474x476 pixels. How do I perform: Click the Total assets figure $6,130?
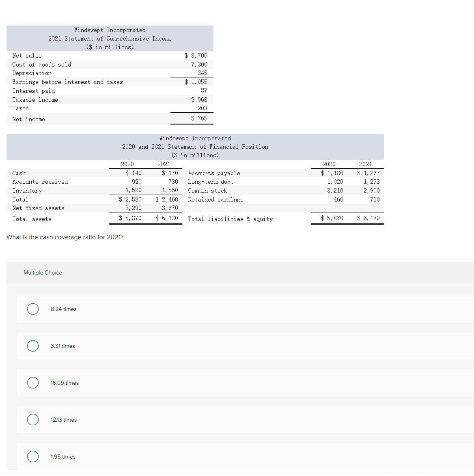pos(167,218)
